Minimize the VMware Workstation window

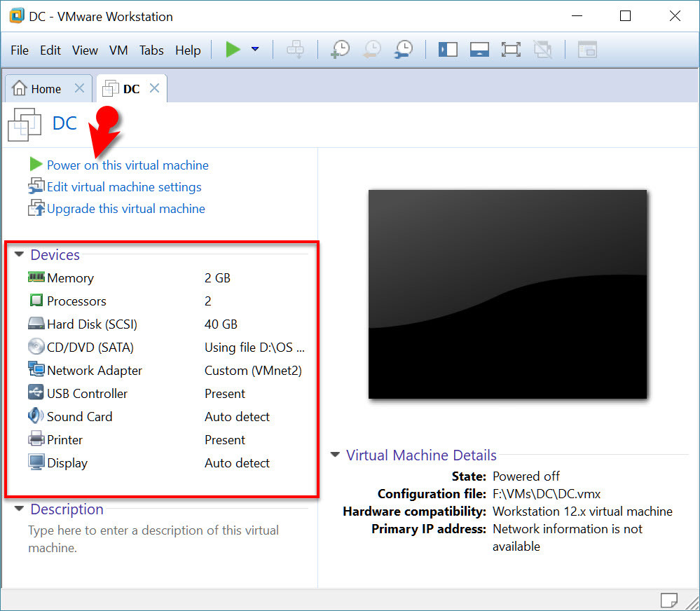[x=577, y=16]
